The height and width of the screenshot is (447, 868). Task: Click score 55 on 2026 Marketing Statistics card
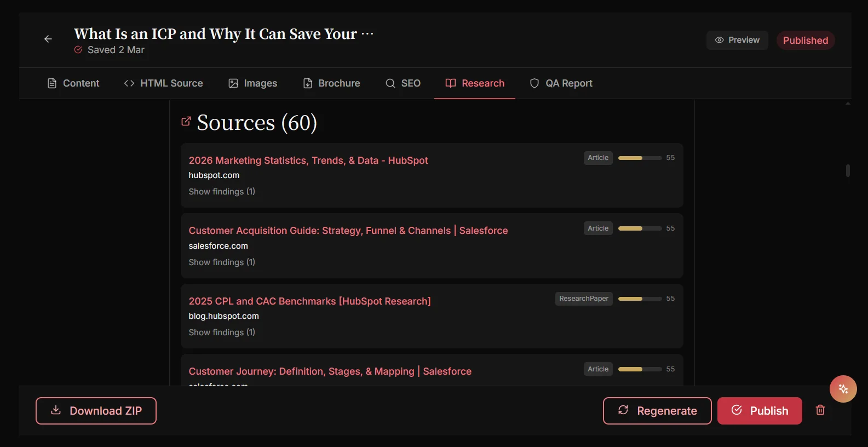click(x=670, y=158)
